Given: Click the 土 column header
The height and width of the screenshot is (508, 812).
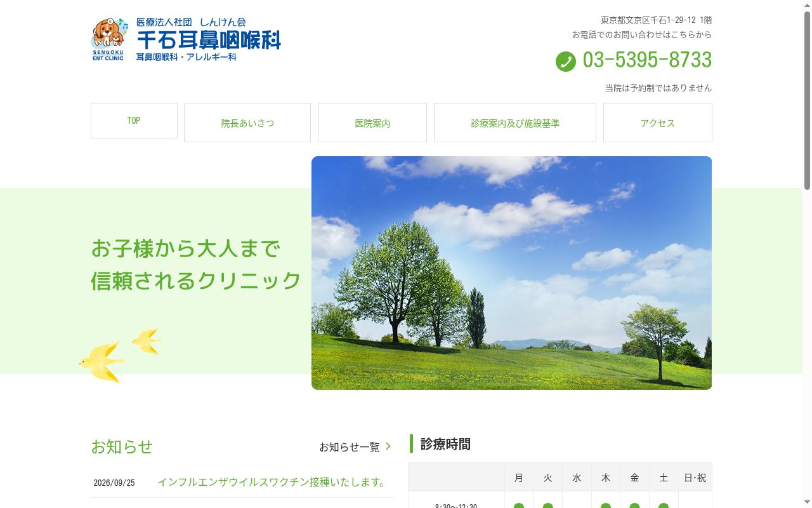Looking at the screenshot, I should [x=664, y=478].
